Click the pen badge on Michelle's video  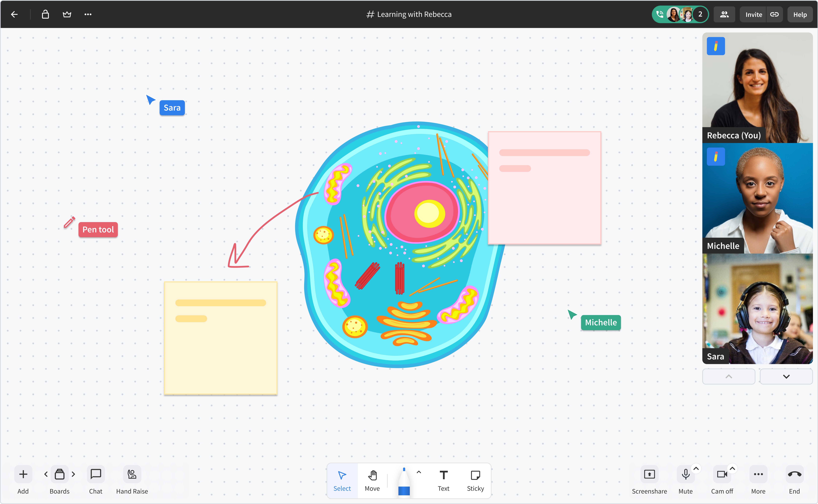coord(716,157)
